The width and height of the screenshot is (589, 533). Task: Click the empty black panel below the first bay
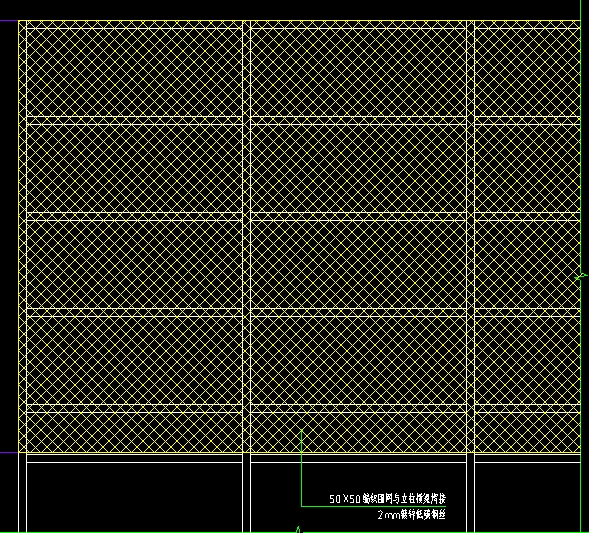[x=134, y=497]
